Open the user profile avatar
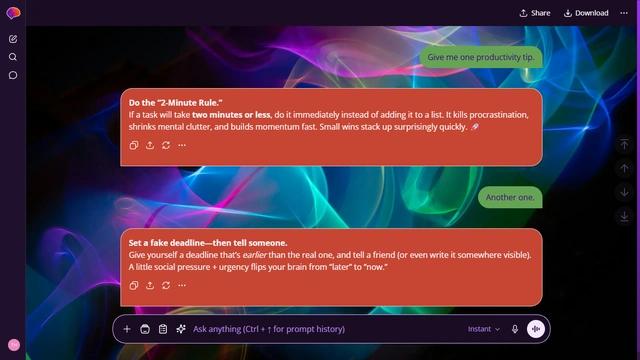Image resolution: width=640 pixels, height=360 pixels. pos(14,345)
